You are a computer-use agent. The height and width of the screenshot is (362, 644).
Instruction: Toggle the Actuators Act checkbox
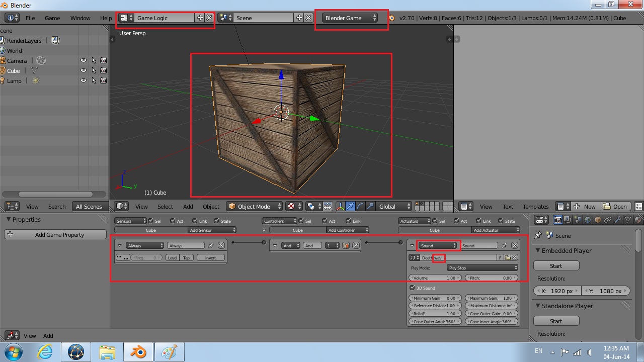457,221
